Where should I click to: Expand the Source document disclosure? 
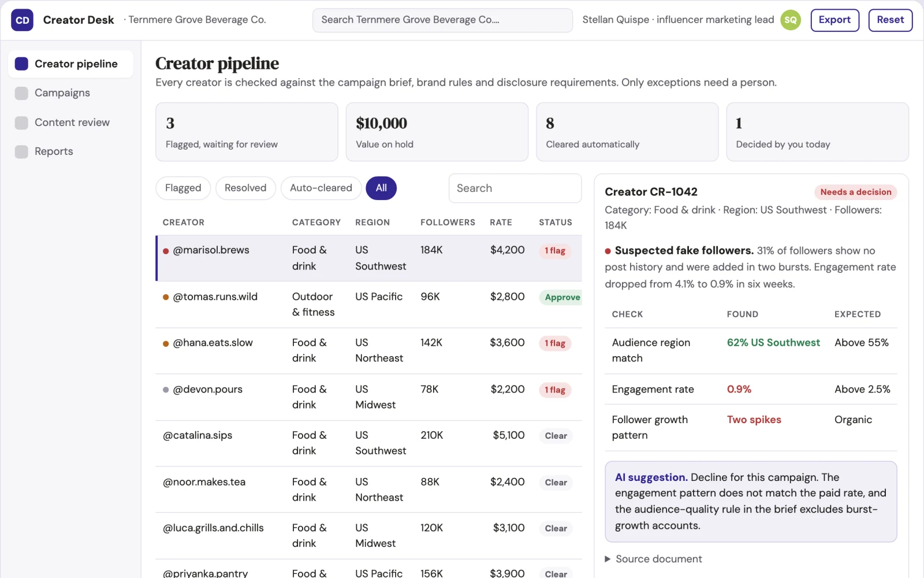pos(653,559)
